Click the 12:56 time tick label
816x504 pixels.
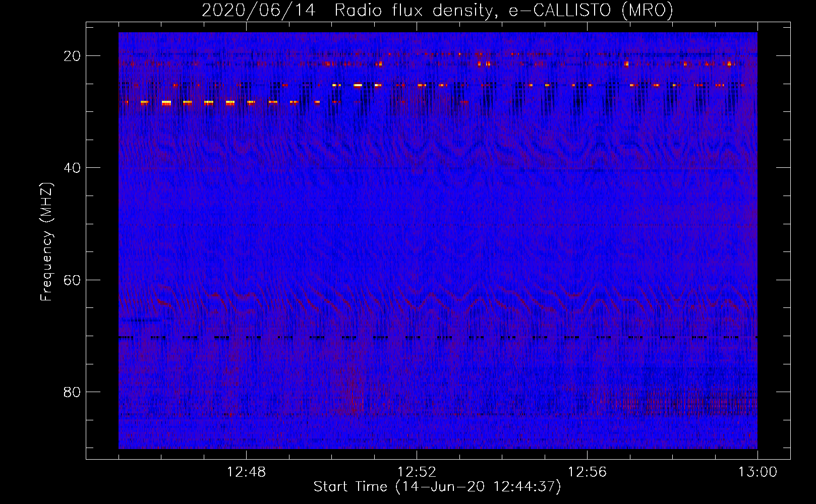pos(587,472)
